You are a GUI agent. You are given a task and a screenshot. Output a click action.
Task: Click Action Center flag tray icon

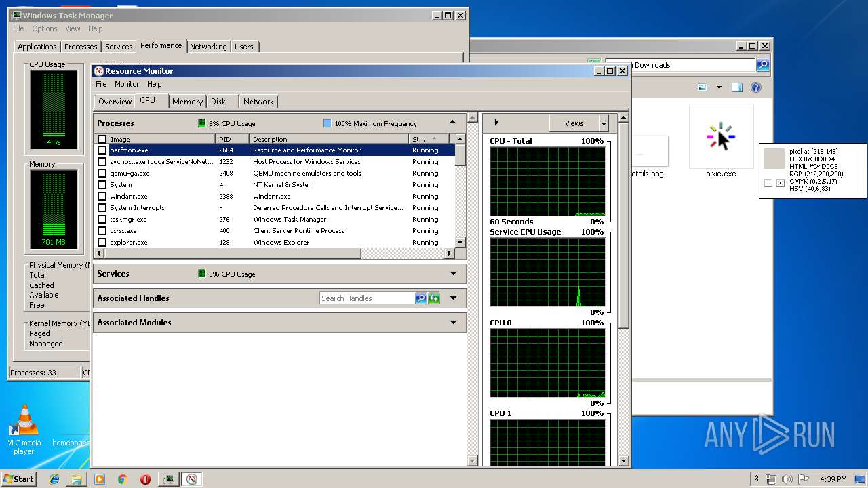tap(804, 479)
